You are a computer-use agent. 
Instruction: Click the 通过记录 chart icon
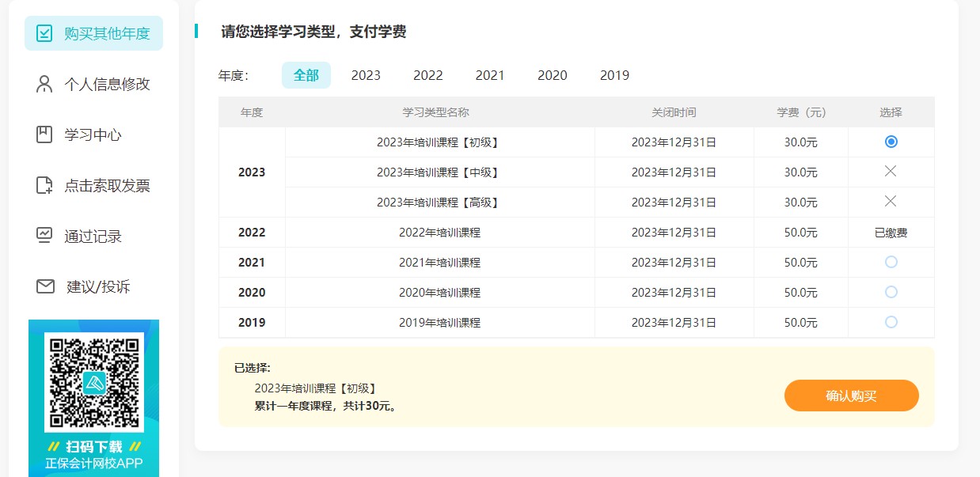(45, 236)
